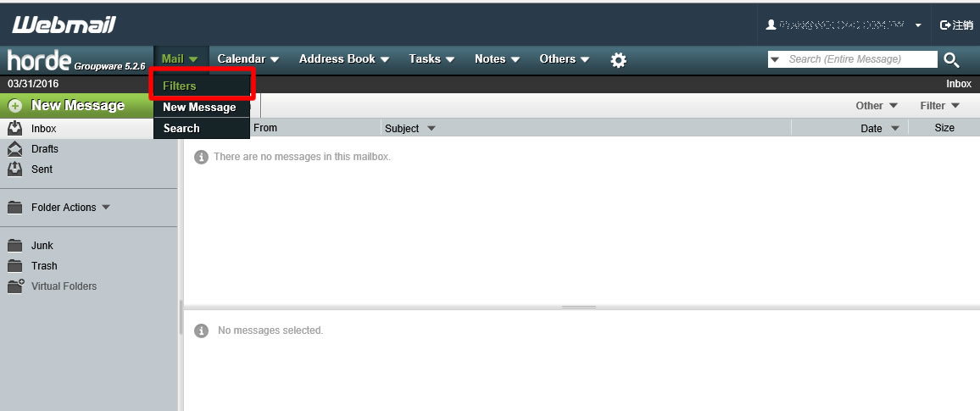Open the Tasks dropdown menu
Screen dimensions: 980x411
click(432, 59)
